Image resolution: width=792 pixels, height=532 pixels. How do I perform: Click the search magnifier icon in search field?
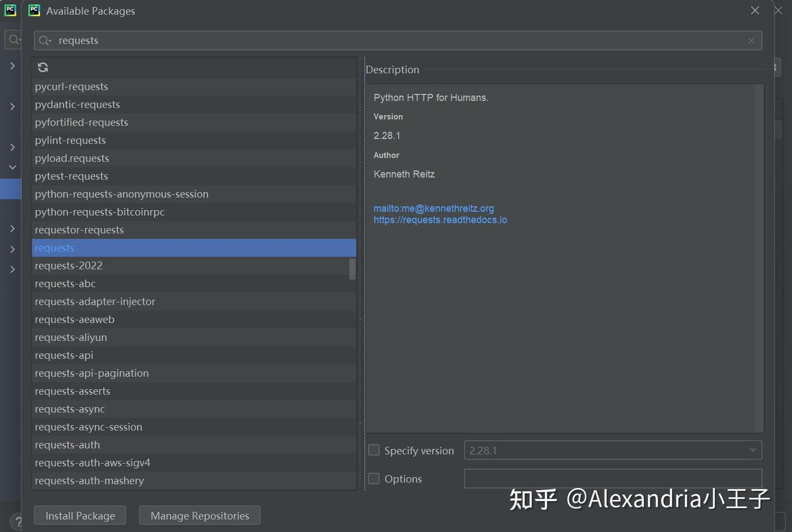(x=45, y=41)
